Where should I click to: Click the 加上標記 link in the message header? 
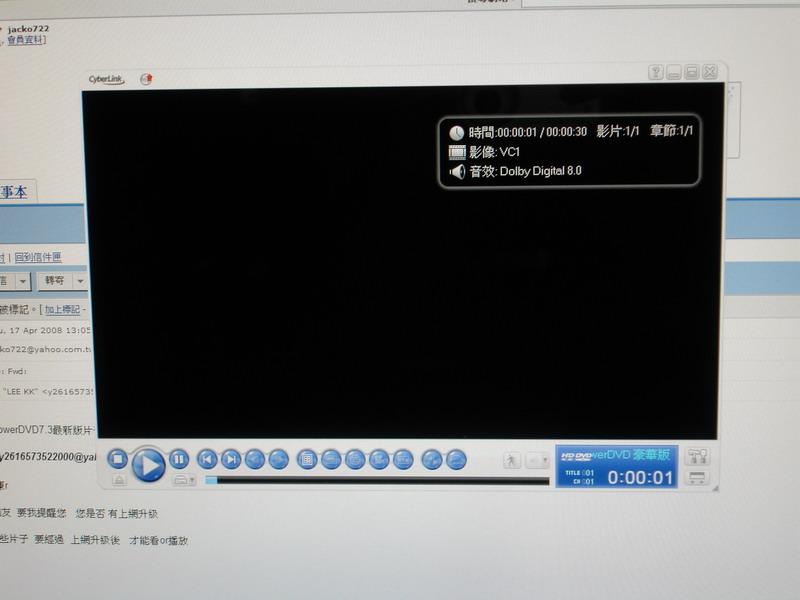tap(62, 309)
